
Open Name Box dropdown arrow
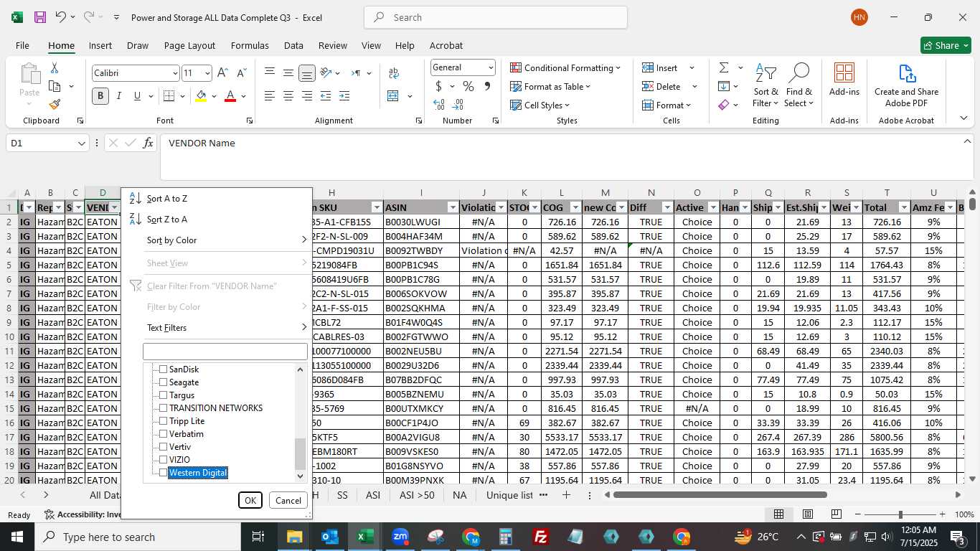82,143
